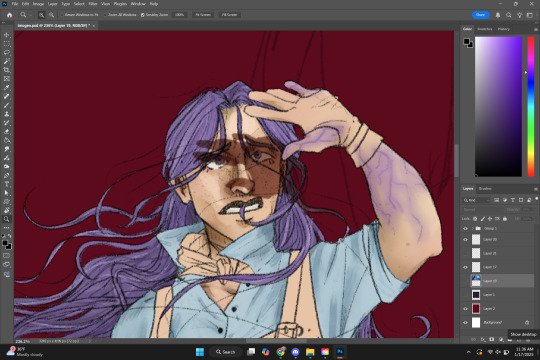Select the Rectangle shape tool

coord(7,202)
